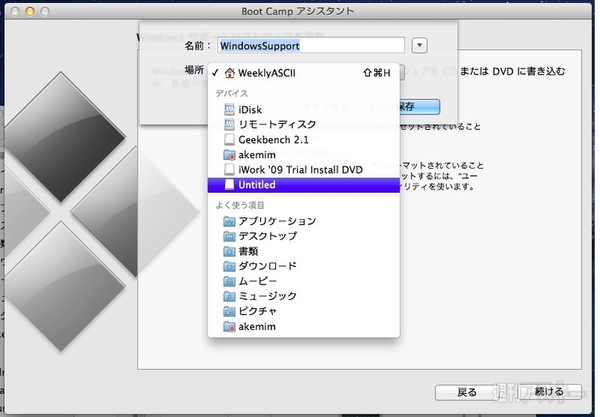Select WeeklyASCII home location
The image size is (600, 417).
click(304, 73)
